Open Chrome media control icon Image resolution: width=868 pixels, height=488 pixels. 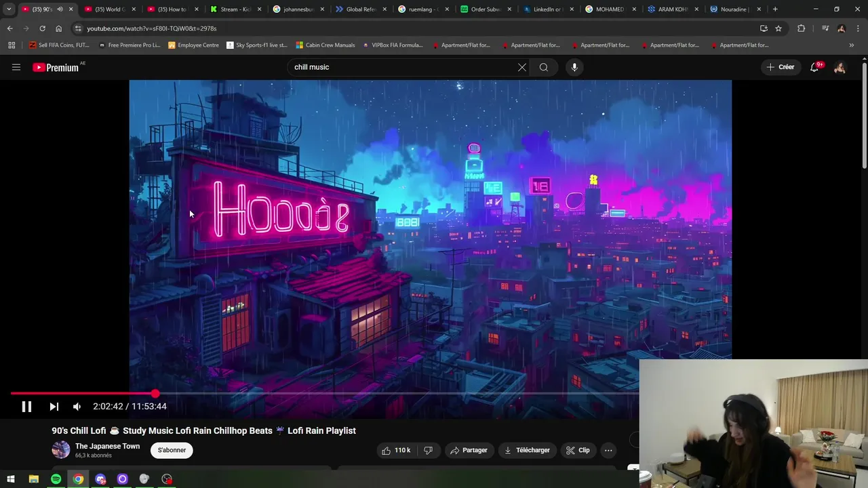[825, 28]
